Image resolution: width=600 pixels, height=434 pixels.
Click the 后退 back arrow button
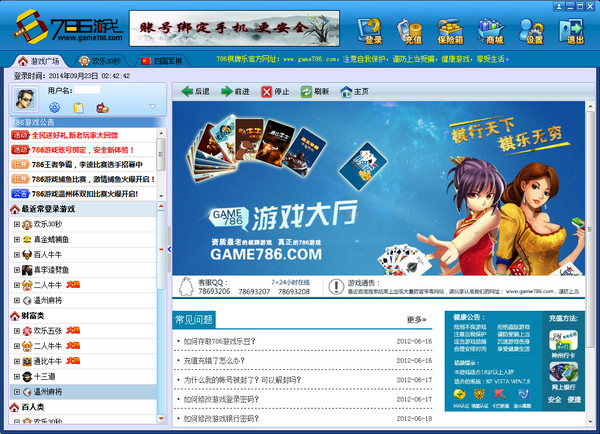point(196,91)
